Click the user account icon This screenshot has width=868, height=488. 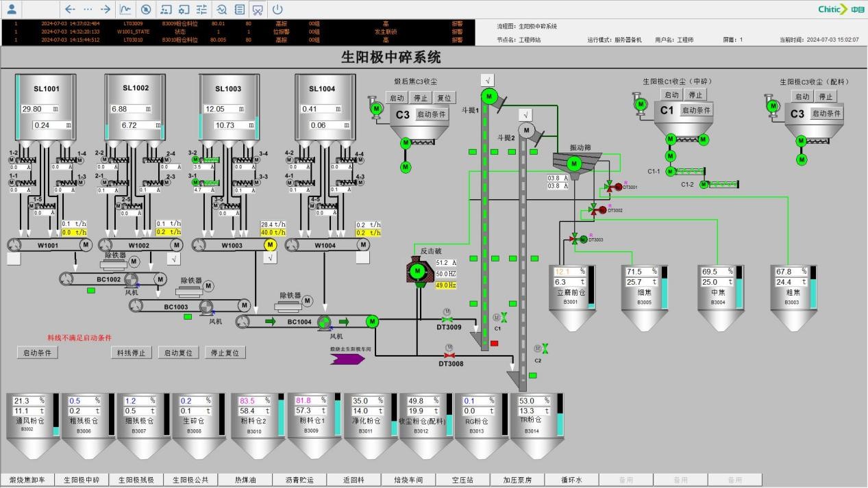pyautogui.click(x=12, y=9)
